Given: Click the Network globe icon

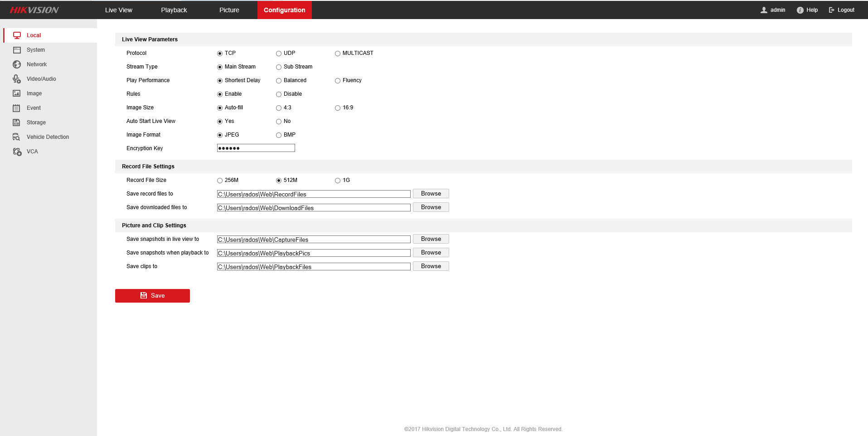Looking at the screenshot, I should pyautogui.click(x=17, y=64).
